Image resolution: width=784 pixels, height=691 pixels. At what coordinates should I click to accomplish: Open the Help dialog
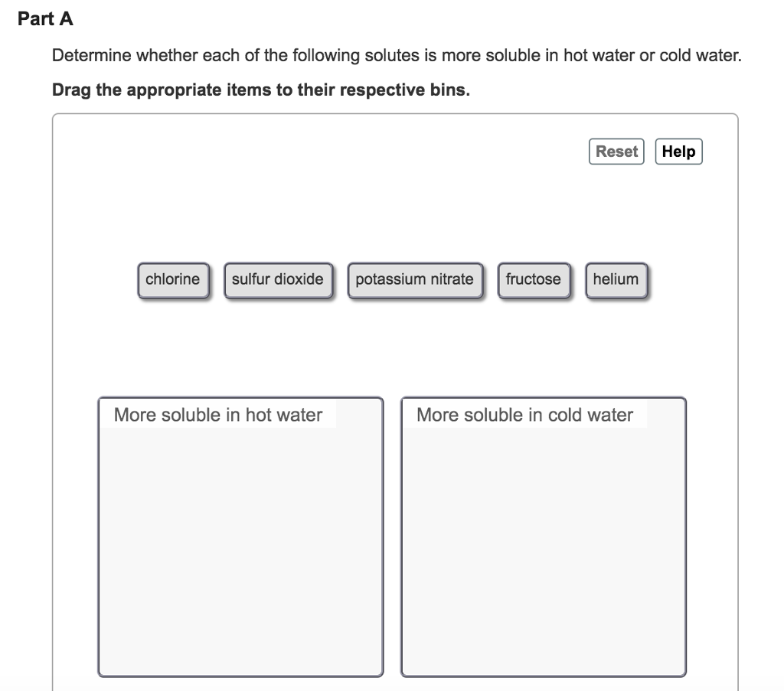(x=678, y=151)
